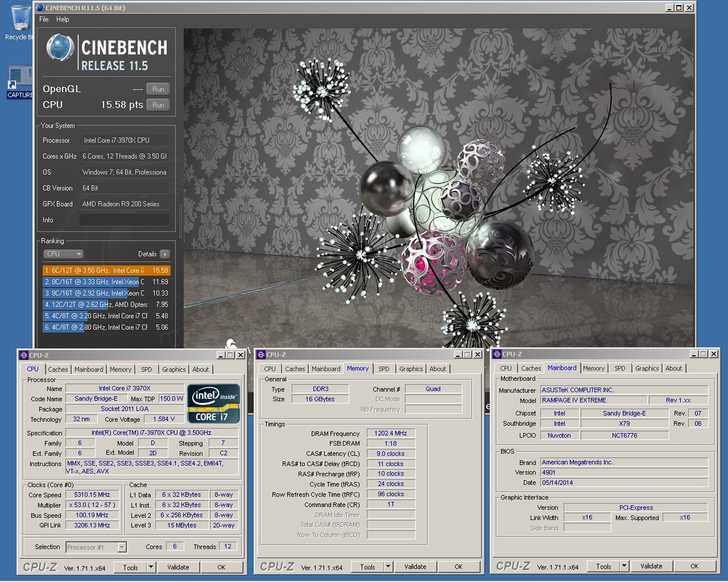Viewport: 728px width, 582px height.
Task: Click the BIOS Date value 05/14/2014
Action: (624, 483)
